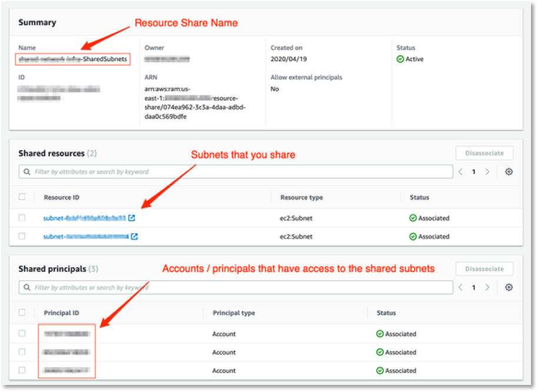Click the settings gear in Shared resources table
This screenshot has width=538, height=392.
(x=509, y=171)
